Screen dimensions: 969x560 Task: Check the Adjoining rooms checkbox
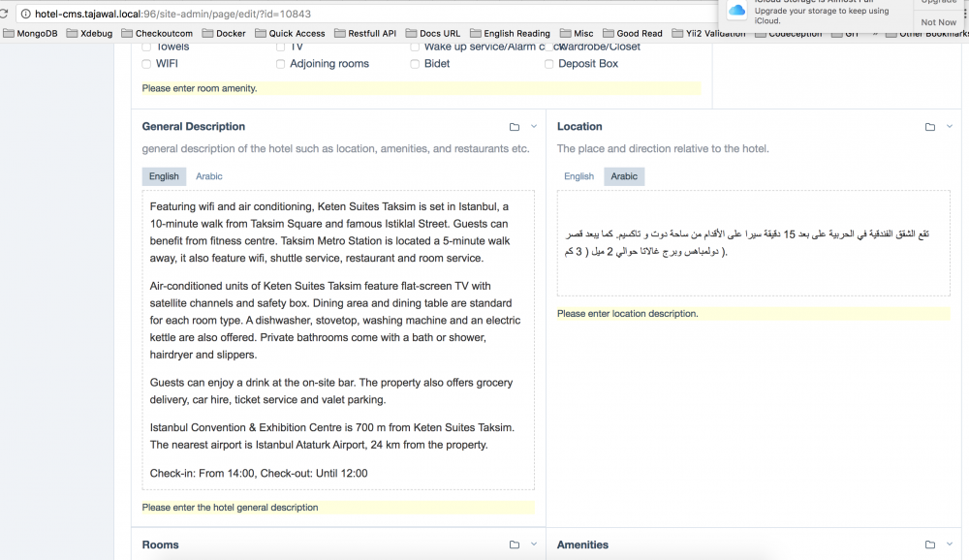point(281,64)
